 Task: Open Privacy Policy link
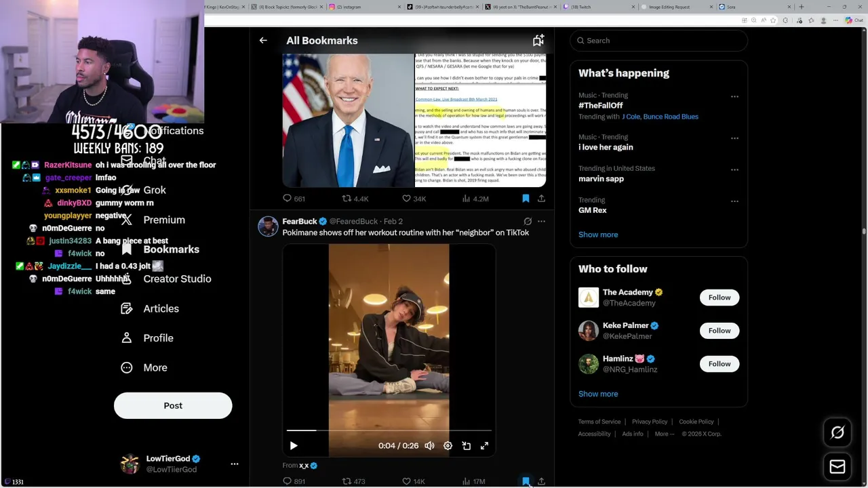650,422
